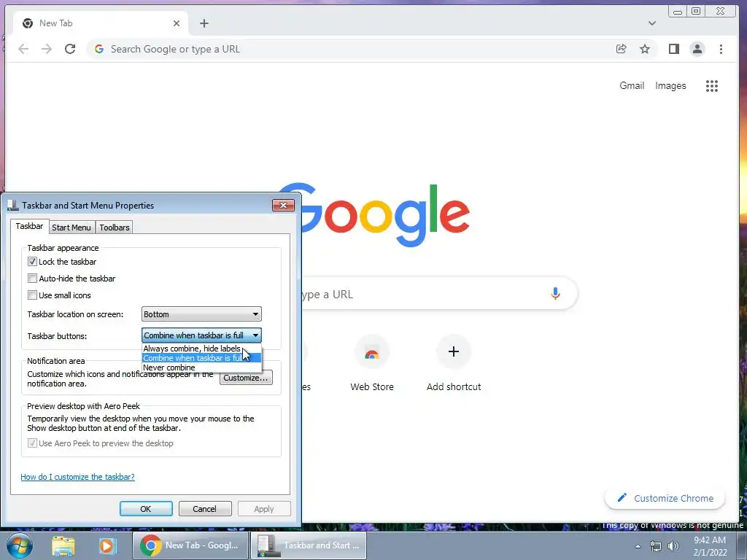
Task: Choose Combine when taskbar is full option
Action: click(x=201, y=358)
